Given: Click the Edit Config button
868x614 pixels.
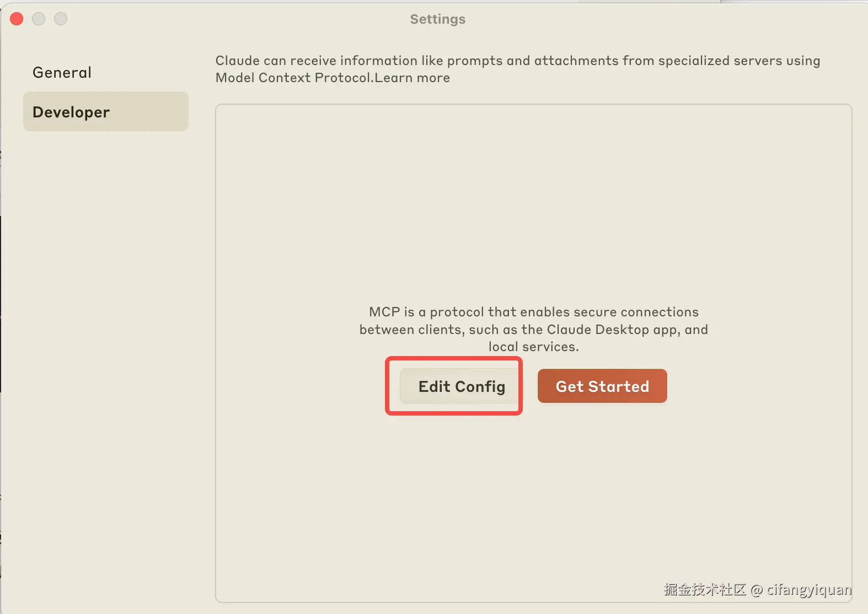Looking at the screenshot, I should 461,386.
